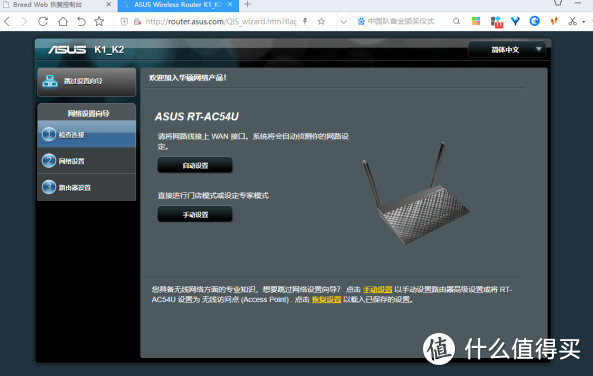Click the network icon on skip wizard button
The height and width of the screenshot is (376, 593).
[x=50, y=81]
